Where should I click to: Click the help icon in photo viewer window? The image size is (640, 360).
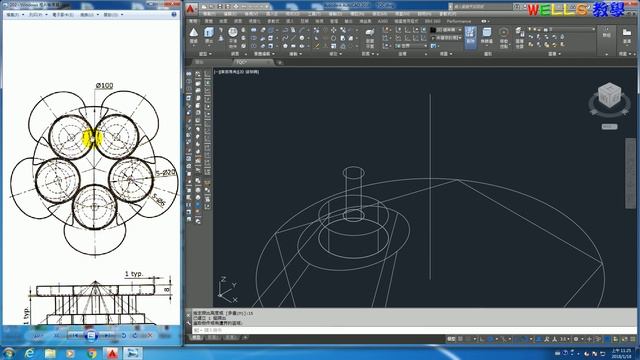pos(174,14)
